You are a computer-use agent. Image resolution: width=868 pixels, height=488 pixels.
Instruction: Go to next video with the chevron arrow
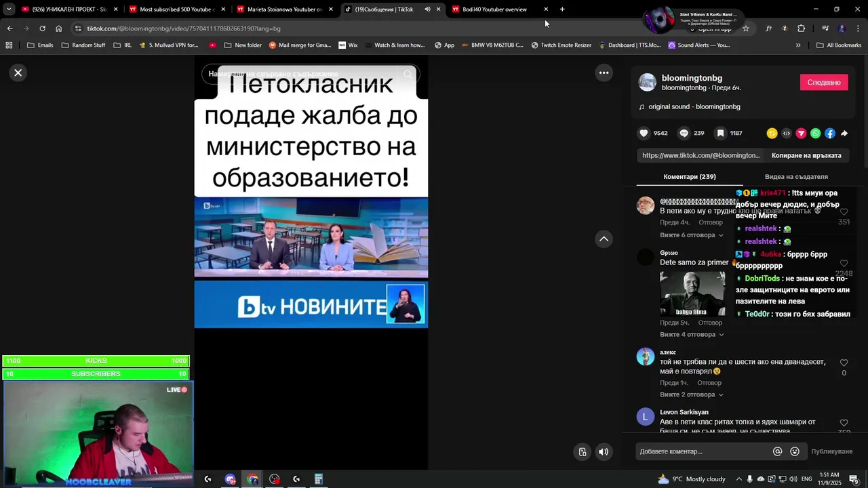[604, 239]
